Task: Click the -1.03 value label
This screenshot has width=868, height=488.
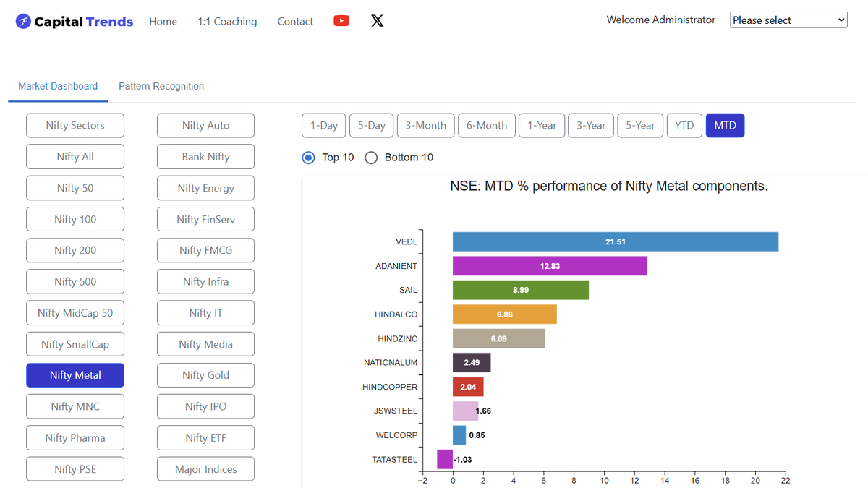Action: (x=463, y=459)
